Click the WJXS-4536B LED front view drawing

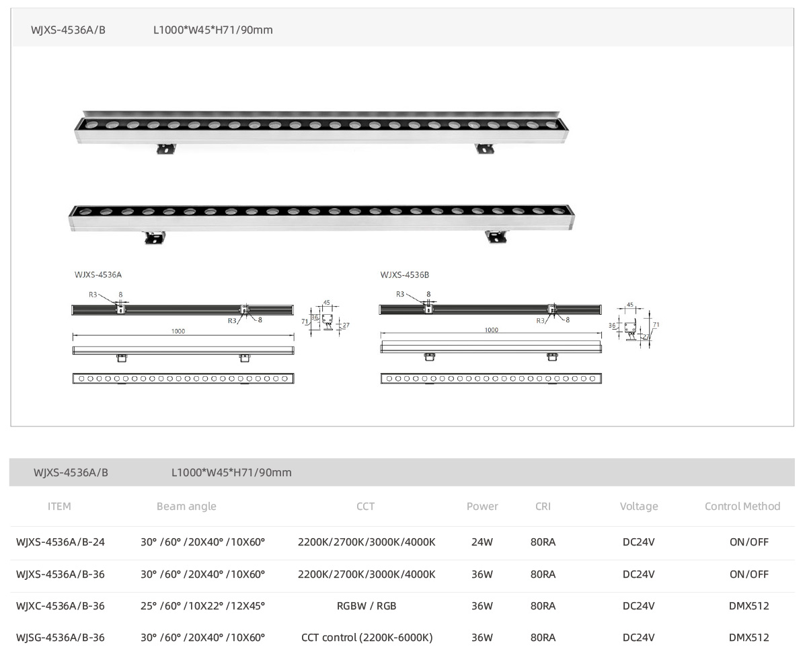click(491, 379)
